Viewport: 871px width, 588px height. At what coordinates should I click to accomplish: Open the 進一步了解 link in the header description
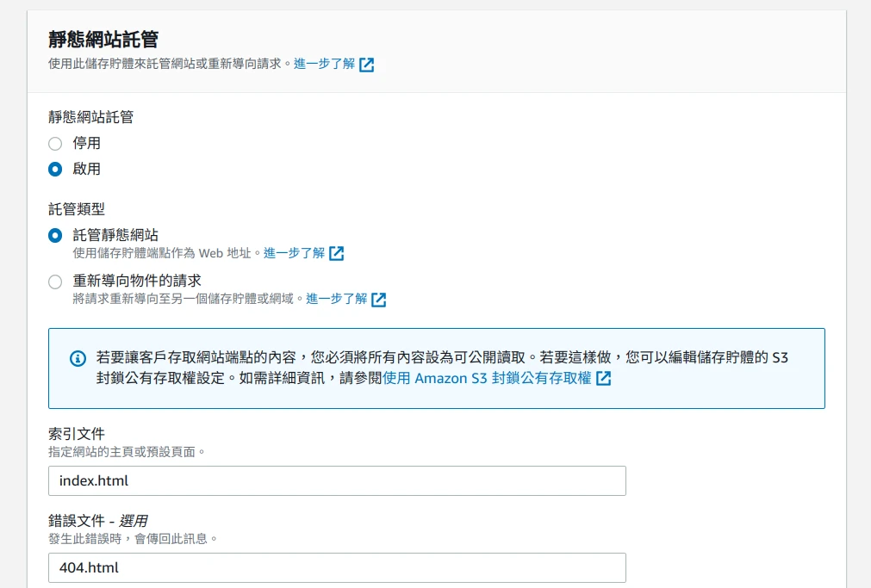[324, 64]
